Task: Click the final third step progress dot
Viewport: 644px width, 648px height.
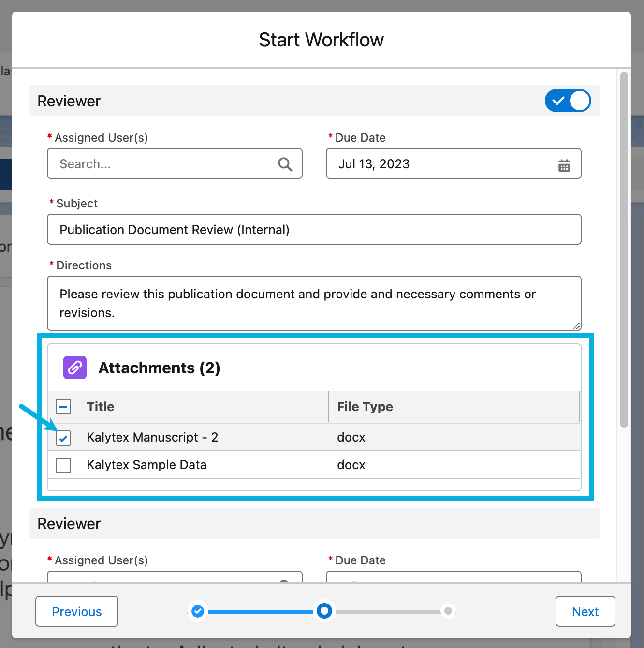Action: (448, 611)
